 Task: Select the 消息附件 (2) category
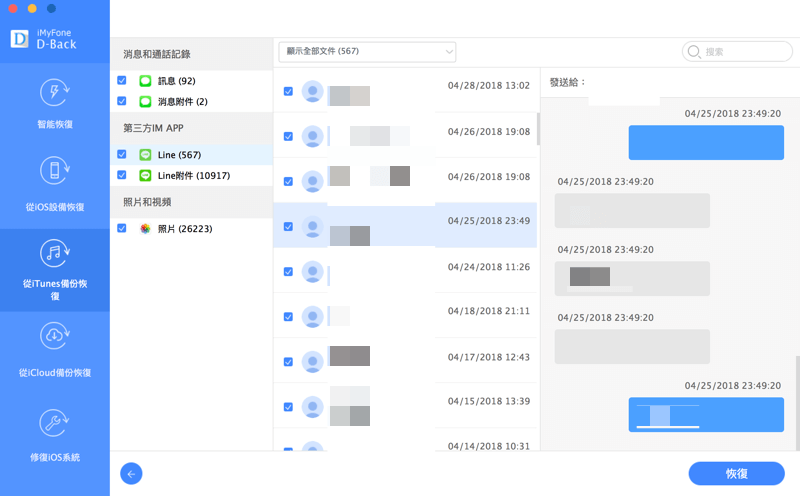pos(181,101)
